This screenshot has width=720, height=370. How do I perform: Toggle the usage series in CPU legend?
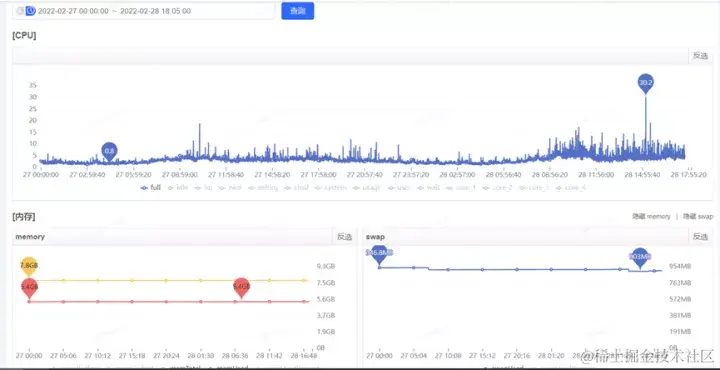tap(366, 188)
